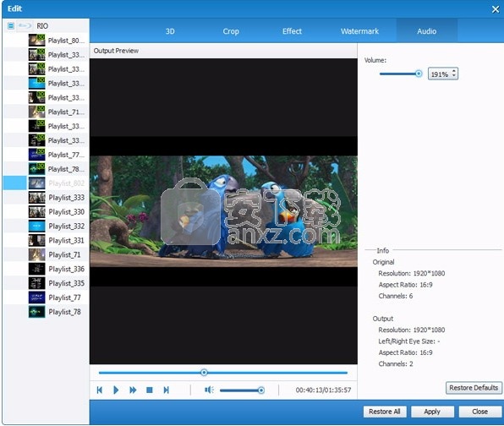Close the Edit dialog with X

(496, 9)
